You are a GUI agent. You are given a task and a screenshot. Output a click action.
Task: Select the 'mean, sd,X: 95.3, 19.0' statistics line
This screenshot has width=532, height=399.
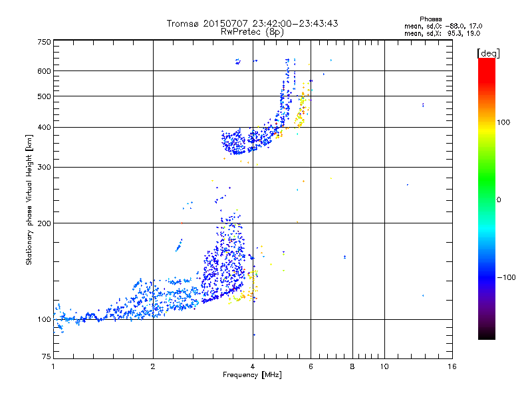coord(442,33)
